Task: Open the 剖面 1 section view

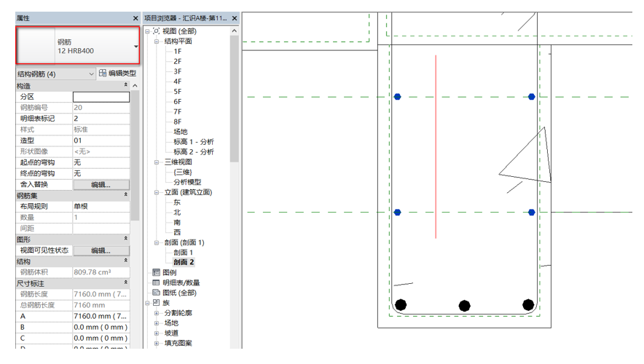Action: pos(183,252)
